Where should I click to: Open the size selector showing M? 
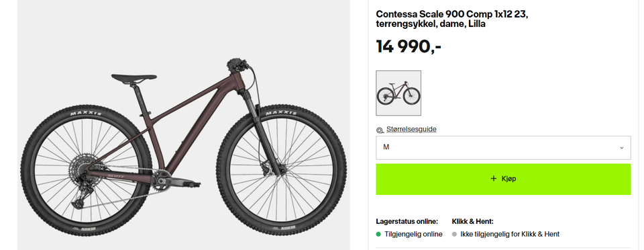[503, 148]
